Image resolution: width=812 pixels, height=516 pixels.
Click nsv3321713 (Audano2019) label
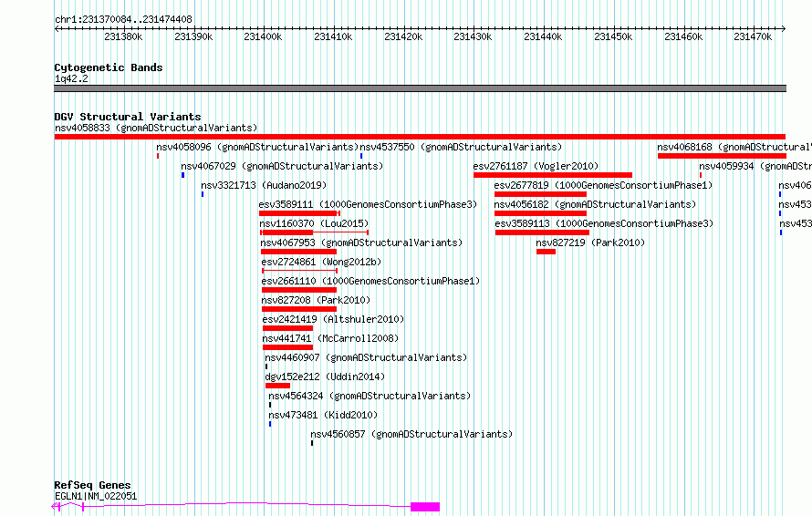coord(264,185)
